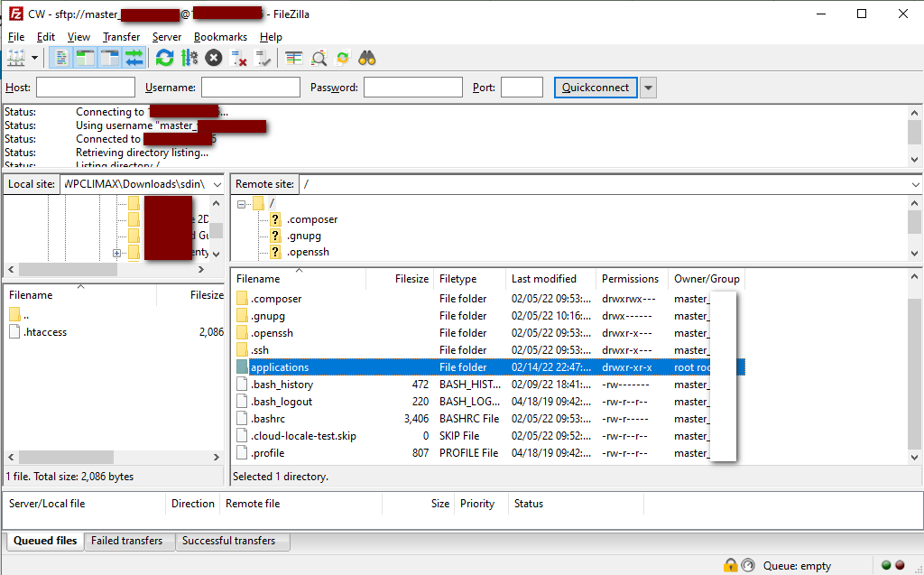Disconnect from the current server
924x575 pixels.
(x=239, y=58)
